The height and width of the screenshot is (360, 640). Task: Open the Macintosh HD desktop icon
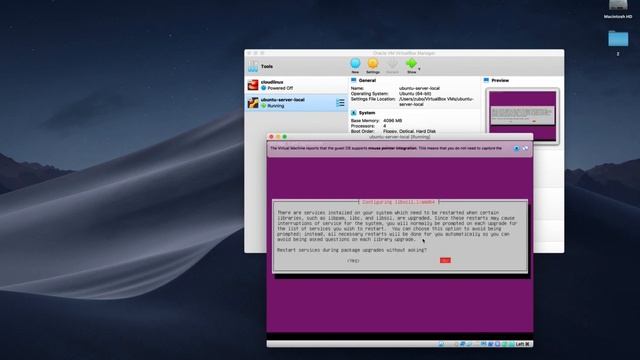coord(618,9)
